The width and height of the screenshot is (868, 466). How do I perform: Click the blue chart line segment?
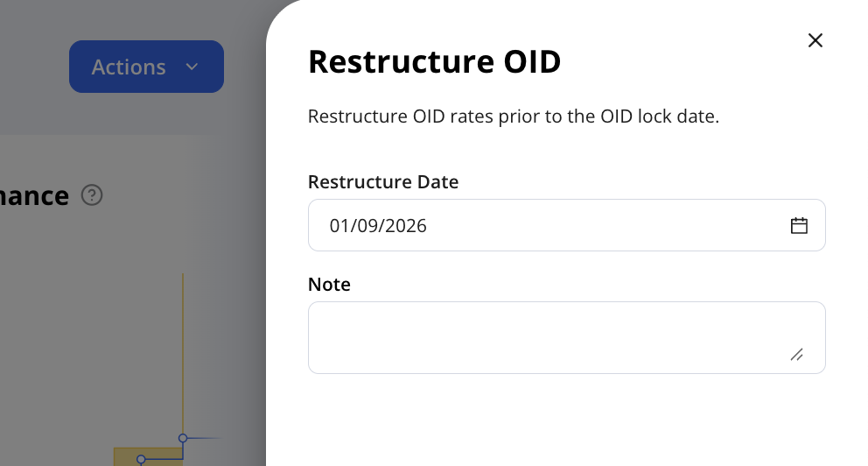(x=162, y=459)
